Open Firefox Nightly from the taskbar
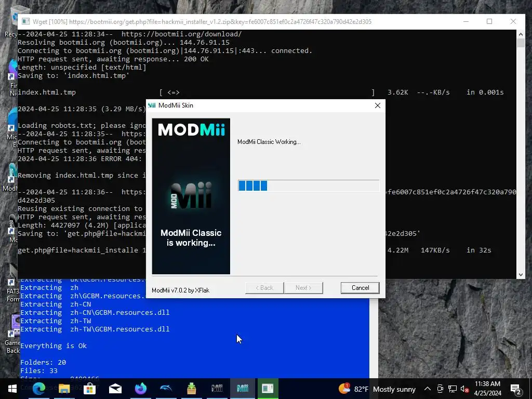This screenshot has width=532, height=399. tap(140, 389)
